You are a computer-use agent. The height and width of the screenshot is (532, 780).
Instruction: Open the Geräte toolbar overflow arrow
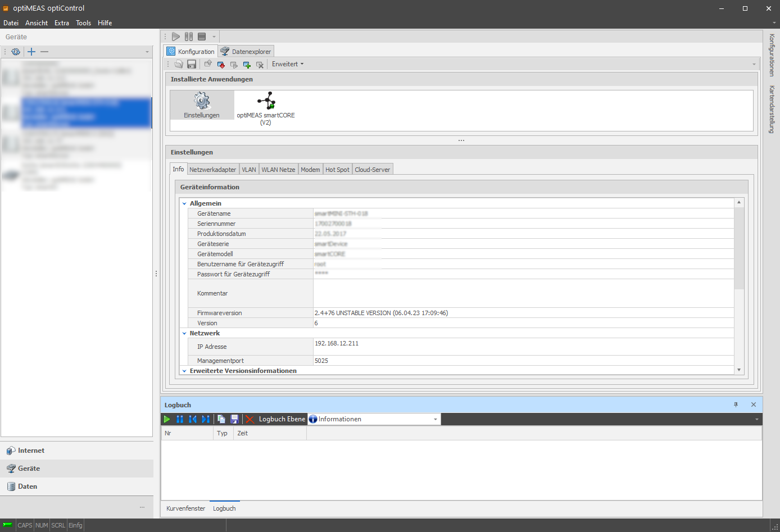pos(147,52)
